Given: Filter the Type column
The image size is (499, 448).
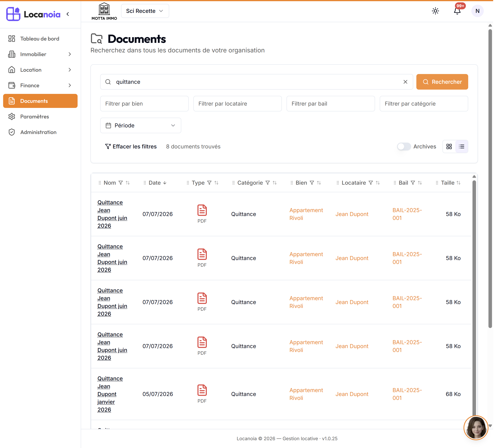Looking at the screenshot, I should point(209,183).
